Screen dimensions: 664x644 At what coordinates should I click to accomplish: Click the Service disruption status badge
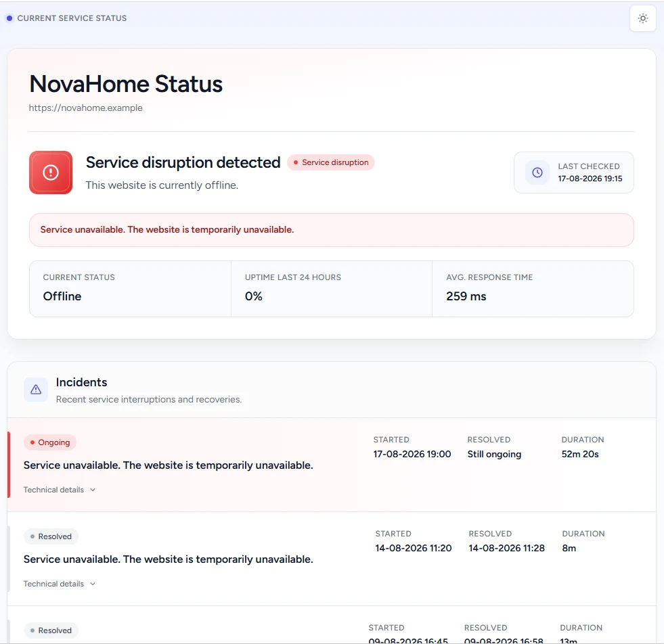[x=331, y=162]
